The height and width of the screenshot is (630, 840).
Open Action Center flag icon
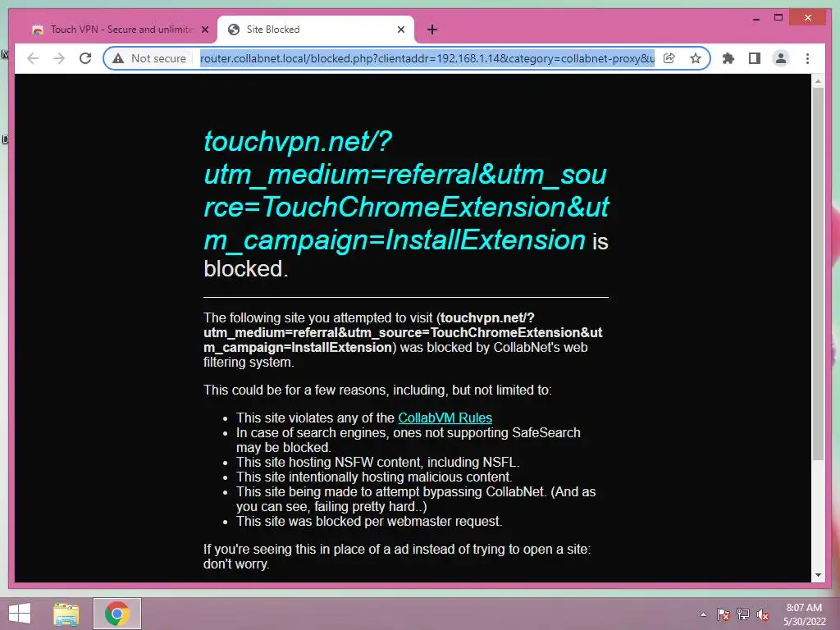click(723, 614)
